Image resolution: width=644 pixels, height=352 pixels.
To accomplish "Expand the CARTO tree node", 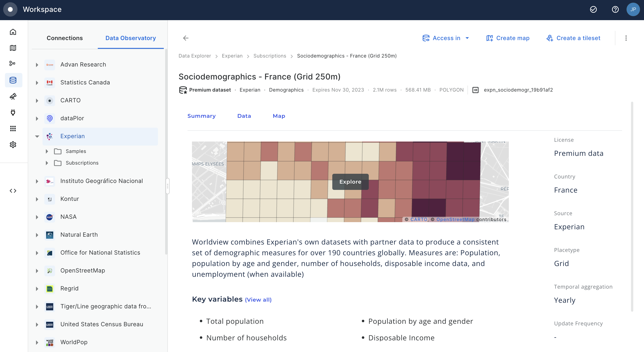I will click(37, 101).
